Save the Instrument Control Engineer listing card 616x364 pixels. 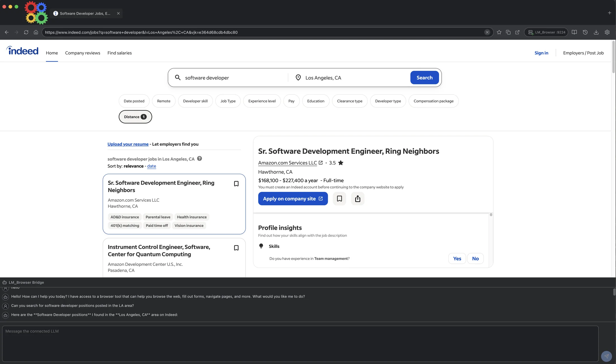pyautogui.click(x=236, y=248)
